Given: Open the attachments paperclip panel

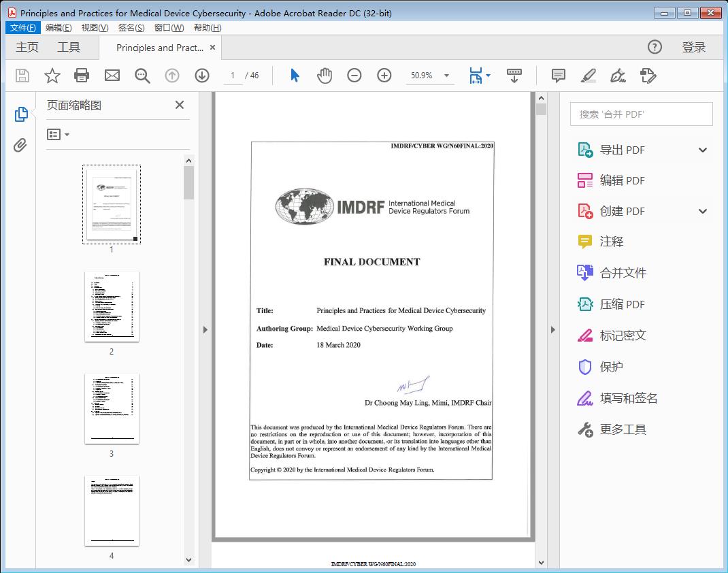Looking at the screenshot, I should (20, 145).
